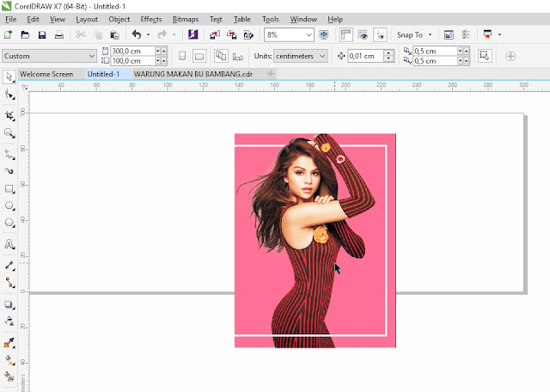Select the Transparency tool
Viewport: 550px width, 392px height.
(x=9, y=322)
